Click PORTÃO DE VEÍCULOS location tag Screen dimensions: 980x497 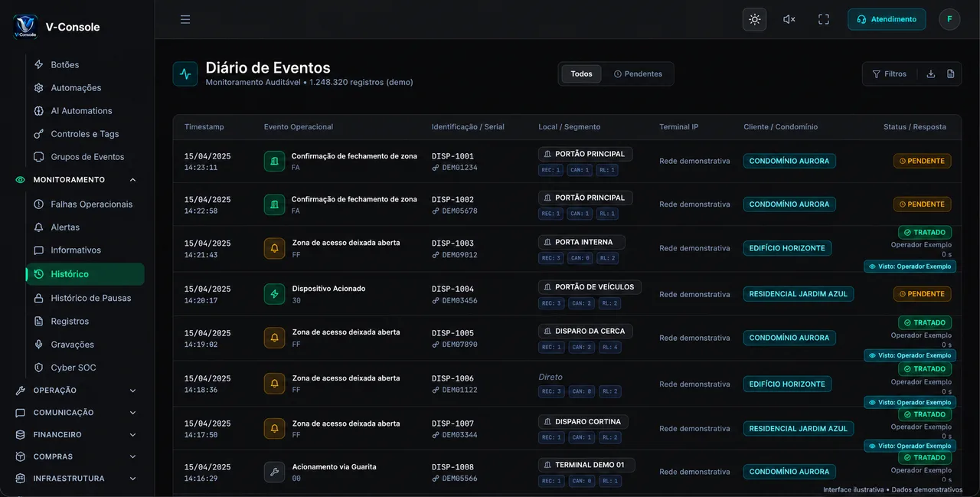coord(590,287)
